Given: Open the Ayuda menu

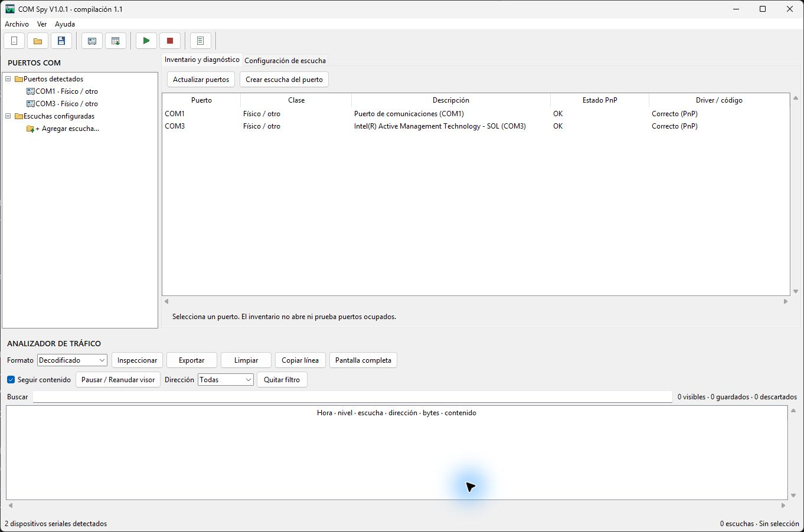Looking at the screenshot, I should tap(65, 24).
